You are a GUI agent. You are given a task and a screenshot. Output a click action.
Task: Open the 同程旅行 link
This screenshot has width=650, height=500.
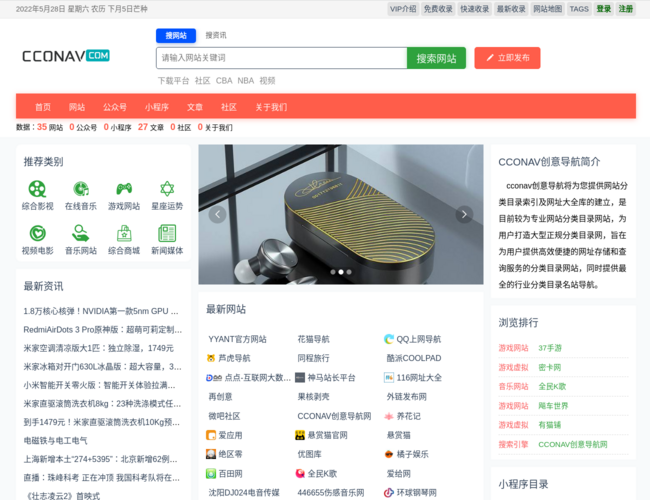coord(313,358)
